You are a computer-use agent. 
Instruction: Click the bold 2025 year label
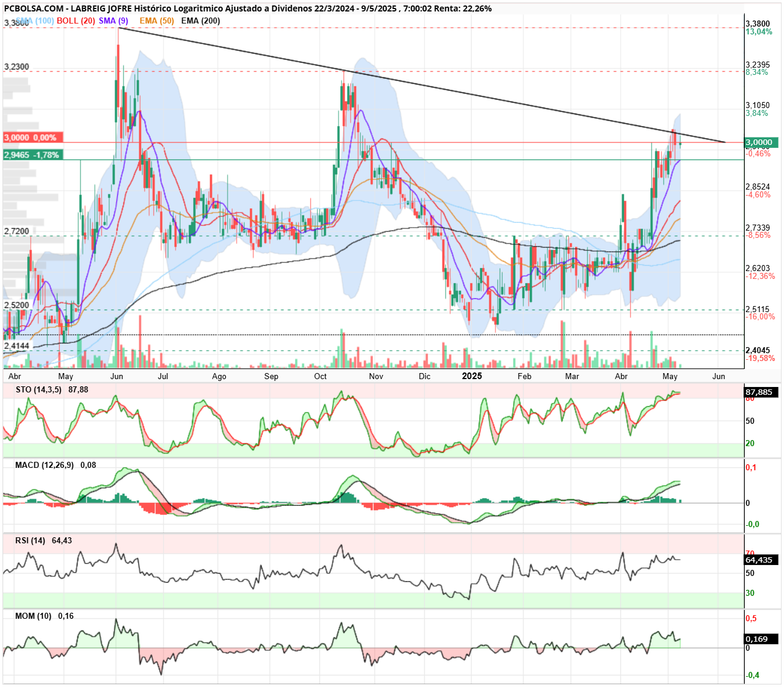tap(472, 376)
